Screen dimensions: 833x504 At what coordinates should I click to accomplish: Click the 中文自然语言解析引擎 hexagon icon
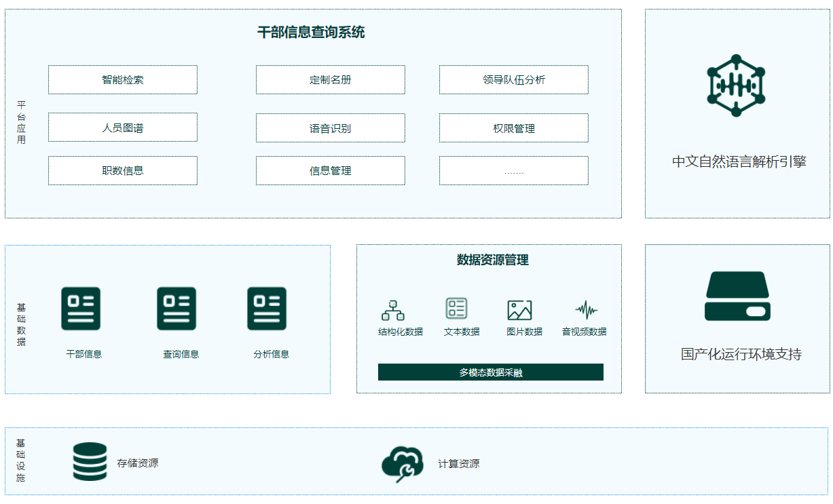coord(736,85)
